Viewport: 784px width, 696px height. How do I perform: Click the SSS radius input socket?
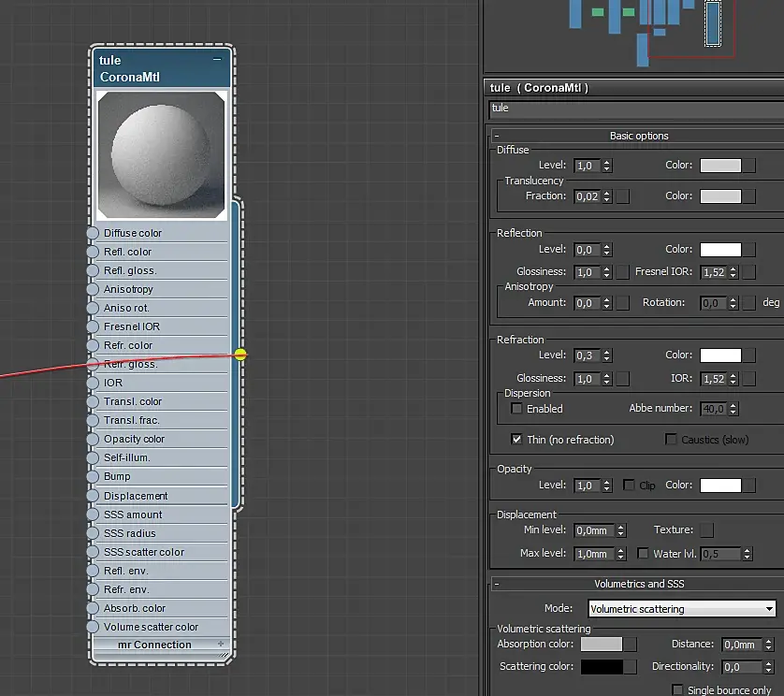pos(93,533)
